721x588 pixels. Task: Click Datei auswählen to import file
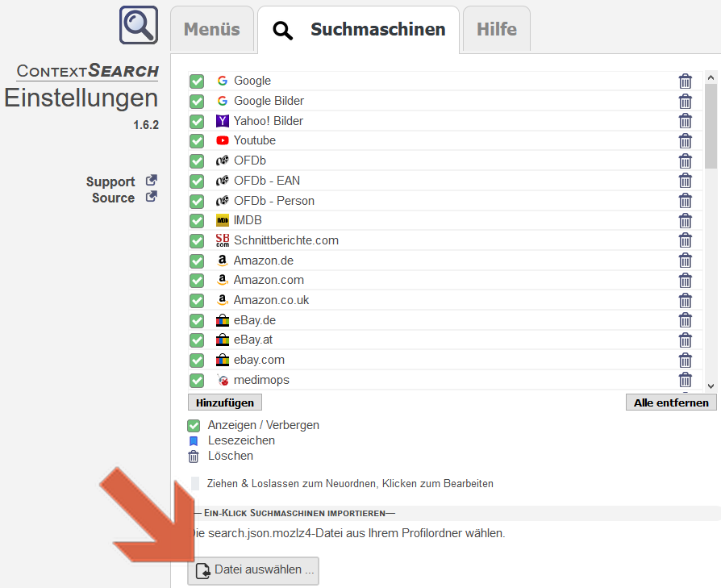pyautogui.click(x=253, y=570)
